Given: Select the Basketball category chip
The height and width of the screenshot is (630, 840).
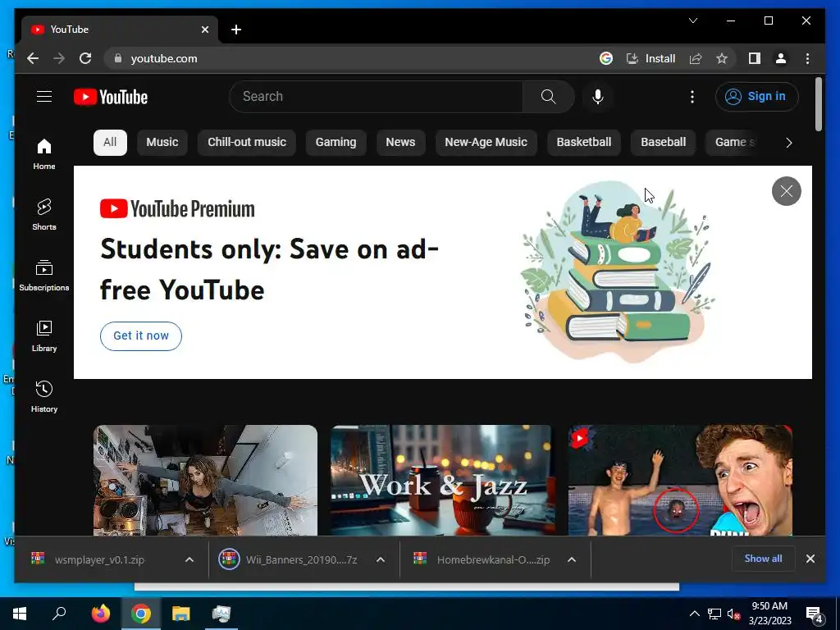Looking at the screenshot, I should (583, 142).
